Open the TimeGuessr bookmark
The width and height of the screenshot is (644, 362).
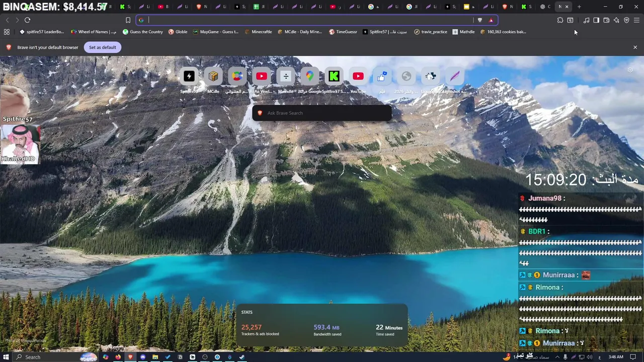[343, 32]
